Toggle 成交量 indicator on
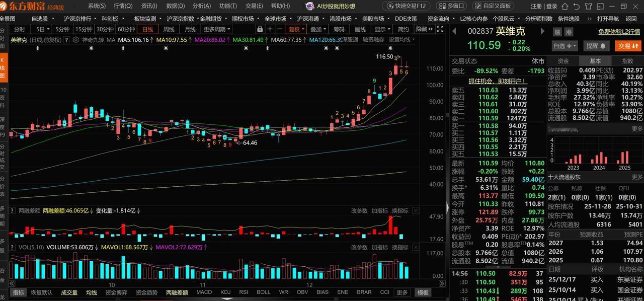The height and width of the screenshot is (301, 644). pyautogui.click(x=69, y=292)
